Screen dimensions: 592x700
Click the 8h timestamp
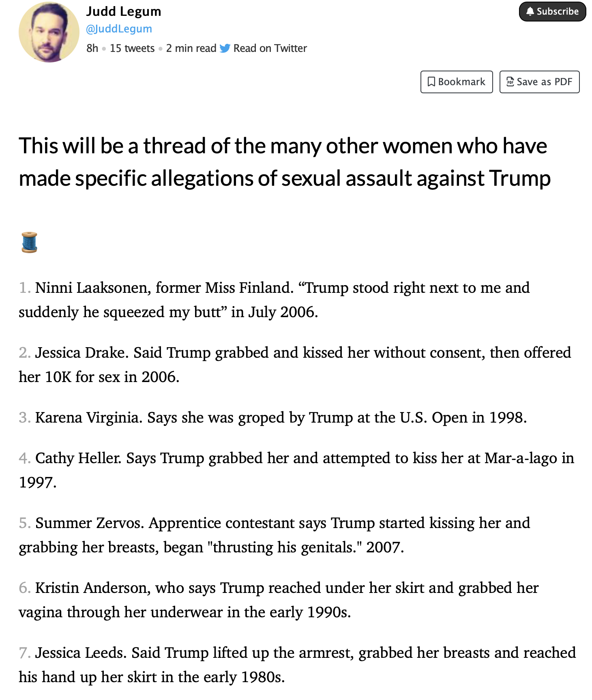[92, 49]
